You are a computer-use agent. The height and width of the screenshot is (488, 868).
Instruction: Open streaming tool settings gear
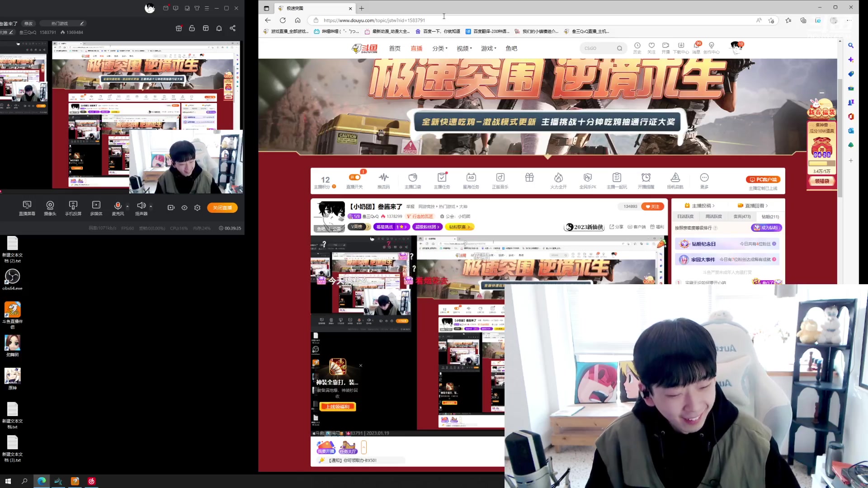coord(198,208)
